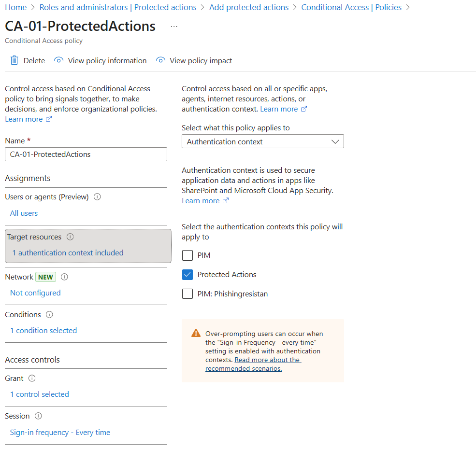Check the PIM authentication context checkbox

point(188,255)
